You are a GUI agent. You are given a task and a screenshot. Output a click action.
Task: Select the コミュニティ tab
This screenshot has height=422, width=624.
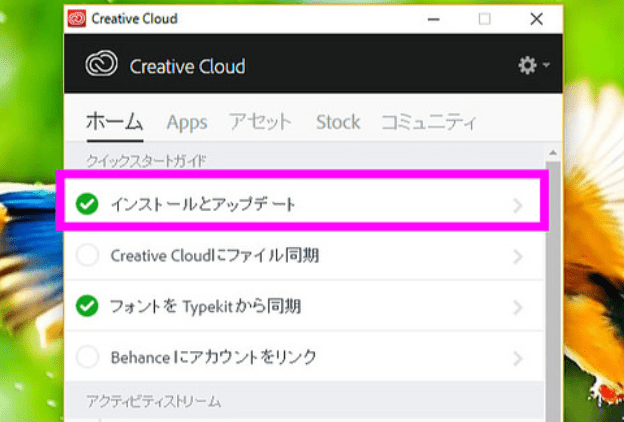(427, 122)
